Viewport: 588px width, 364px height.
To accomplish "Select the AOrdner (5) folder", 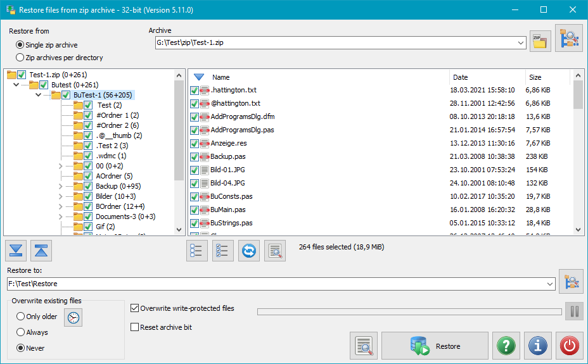I will pyautogui.click(x=114, y=175).
